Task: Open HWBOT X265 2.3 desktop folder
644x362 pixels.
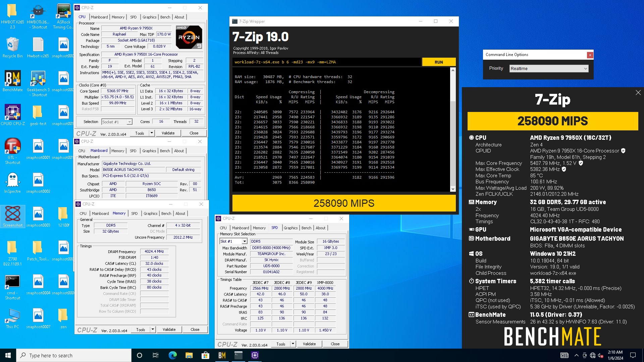Action: pyautogui.click(x=12, y=16)
